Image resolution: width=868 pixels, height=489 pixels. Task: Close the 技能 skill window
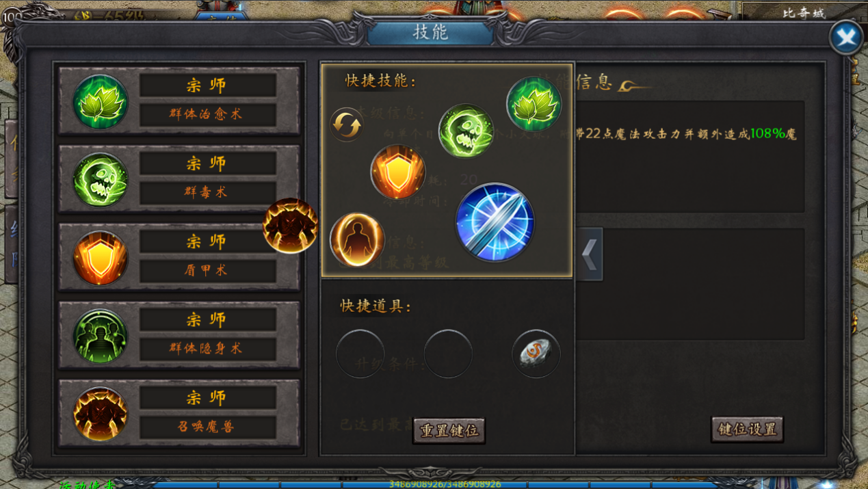pyautogui.click(x=846, y=38)
